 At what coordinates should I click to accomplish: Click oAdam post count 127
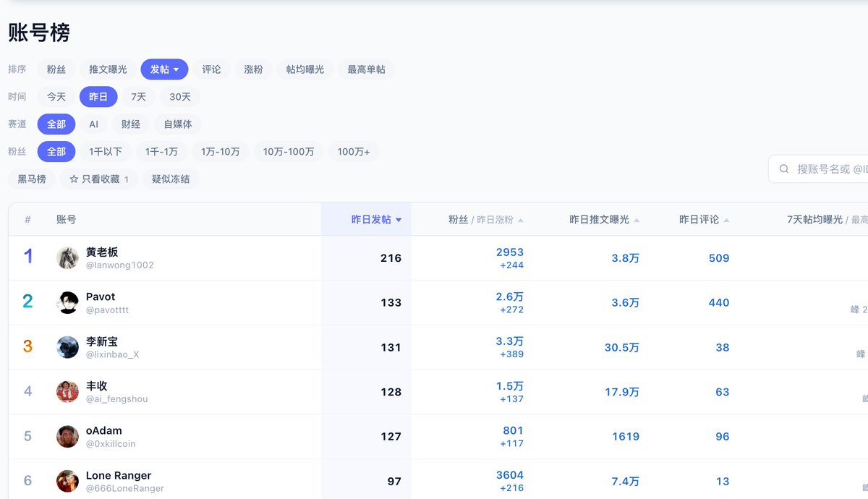click(391, 437)
